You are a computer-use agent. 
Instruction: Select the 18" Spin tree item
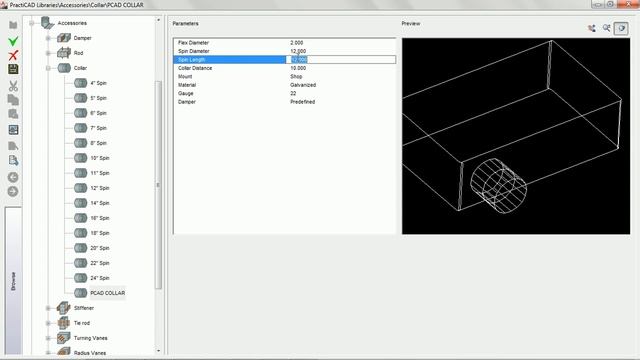100,233
